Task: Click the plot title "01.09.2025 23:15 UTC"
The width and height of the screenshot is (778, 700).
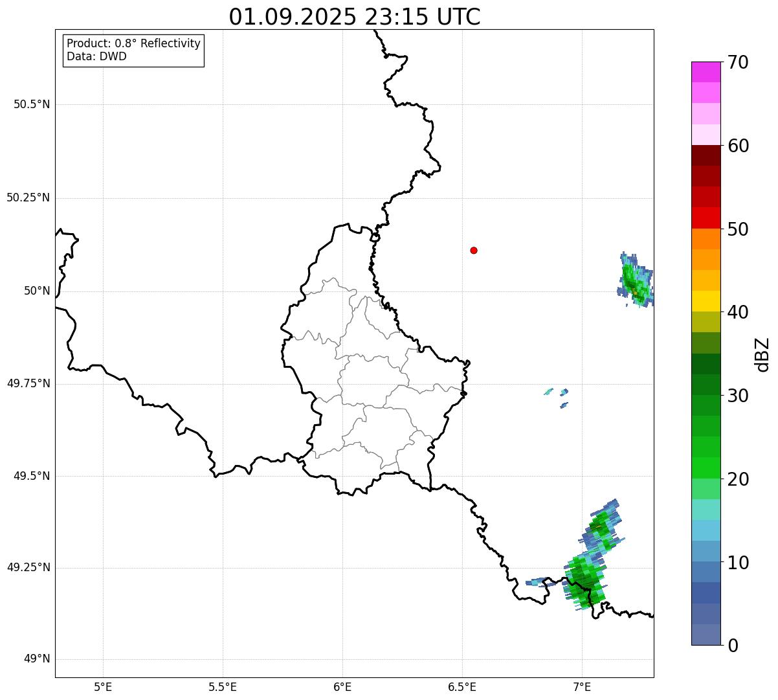Action: click(x=355, y=17)
